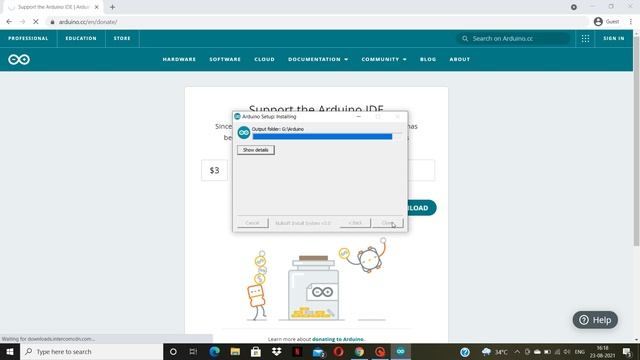Click the 'Output folder: G:\Arduino' text
The height and width of the screenshot is (360, 640).
(278, 129)
